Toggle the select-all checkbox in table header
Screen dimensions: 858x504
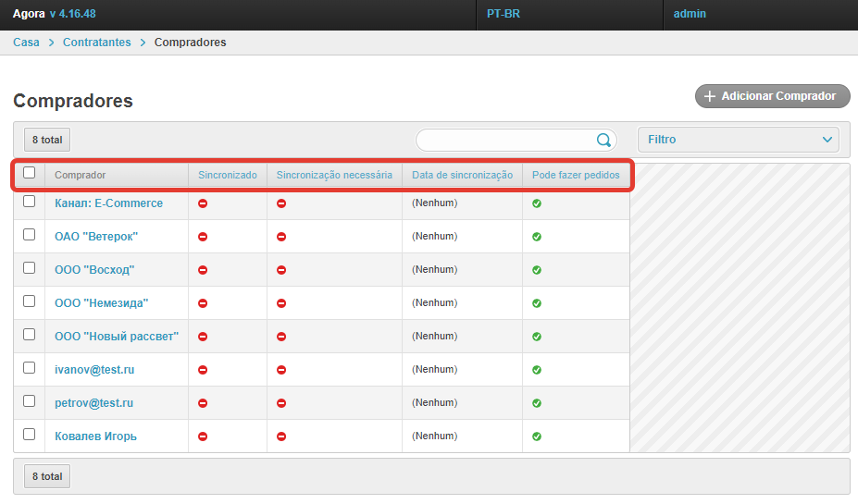pyautogui.click(x=30, y=173)
